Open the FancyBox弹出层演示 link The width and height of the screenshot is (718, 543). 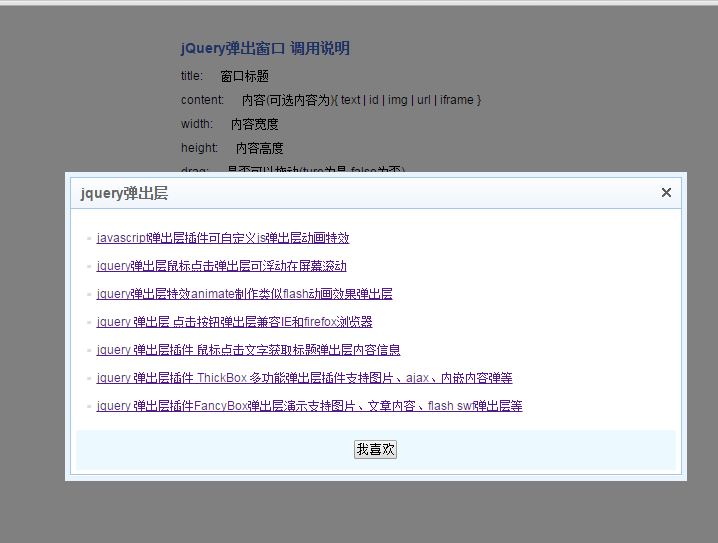(310, 406)
